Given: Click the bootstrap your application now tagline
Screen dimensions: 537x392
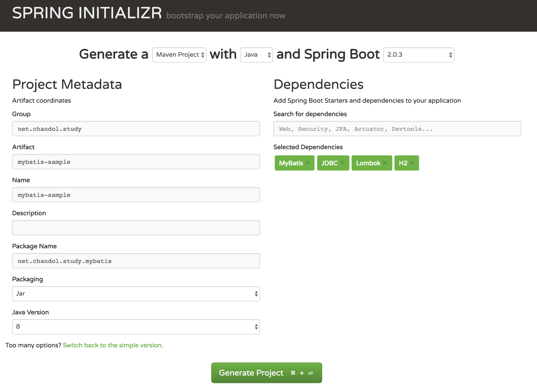Looking at the screenshot, I should (x=226, y=16).
